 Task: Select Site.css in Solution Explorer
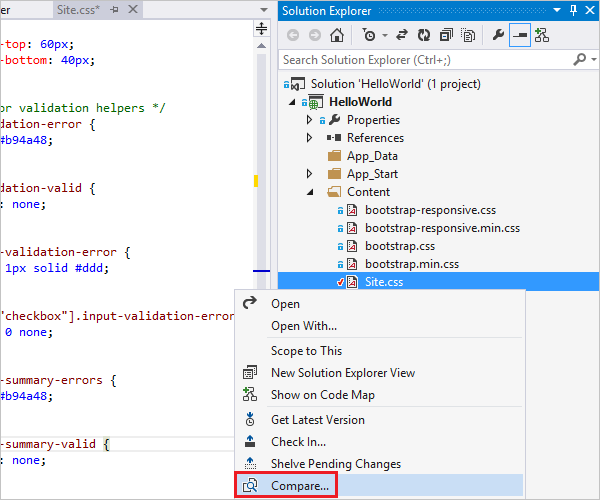pos(384,282)
